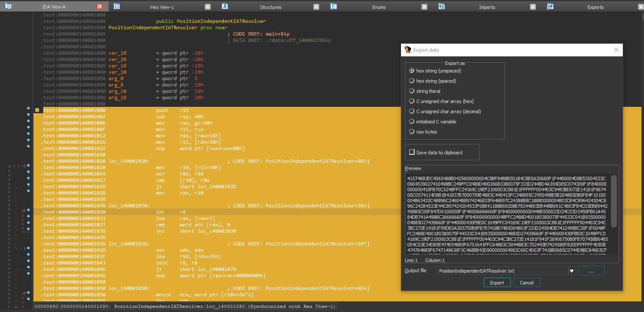Viewport: 644px width, 312px height.
Task: Click the Imports panel icon
Action: [441, 6]
